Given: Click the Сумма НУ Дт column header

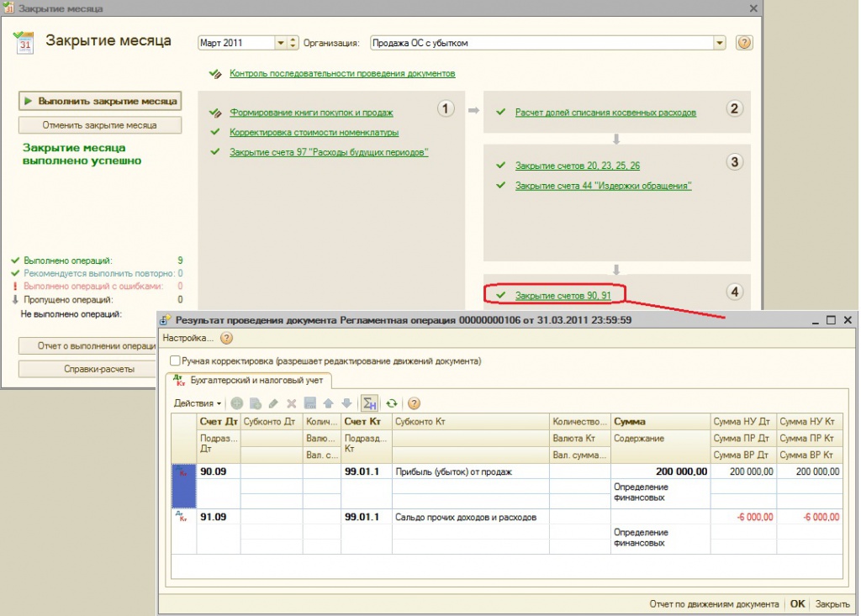Looking at the screenshot, I should coord(743,422).
